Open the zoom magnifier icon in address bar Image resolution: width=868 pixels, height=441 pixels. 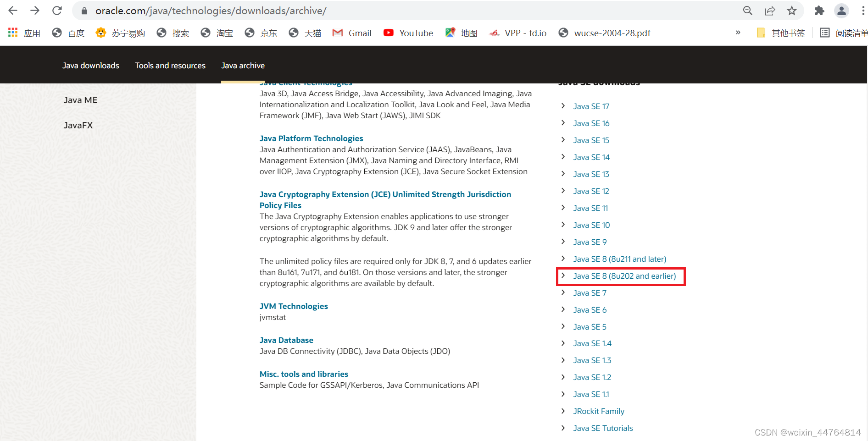748,11
